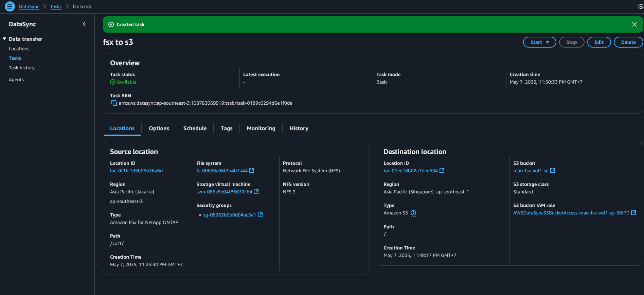Screen dimensions: 644x295
Task: Click the settings icon at top right
Action: (641, 6)
